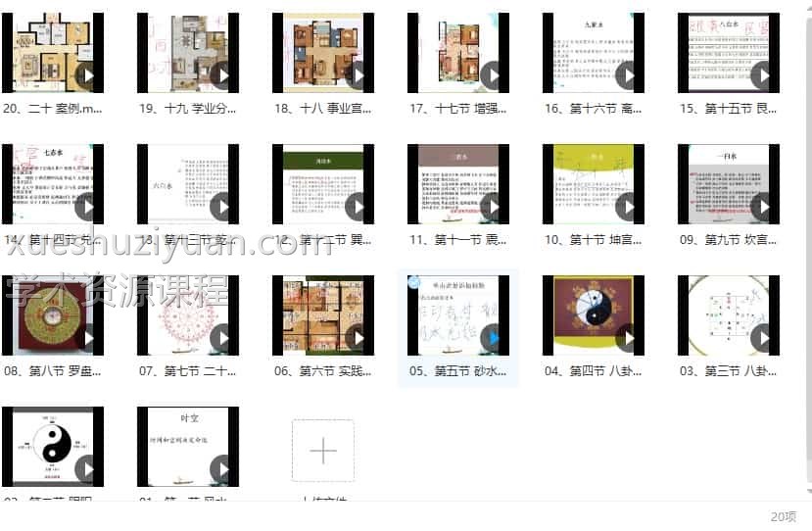The image size is (812, 531).
Task: Click the blue play icon on video 05
Action: pos(492,337)
